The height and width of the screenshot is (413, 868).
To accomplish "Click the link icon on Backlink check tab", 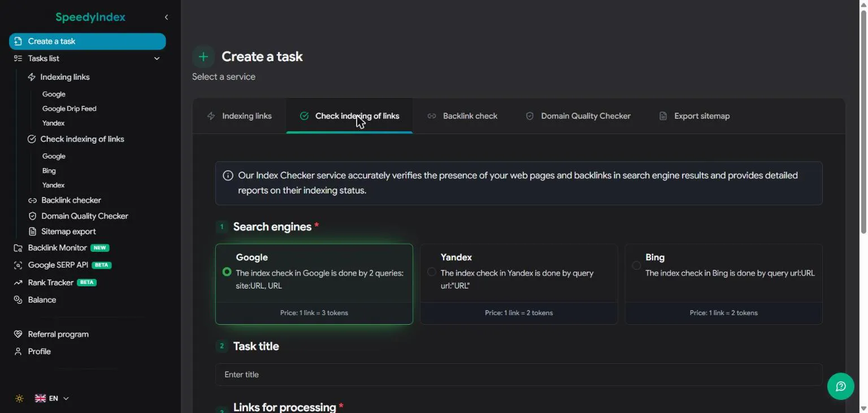I will (x=432, y=116).
